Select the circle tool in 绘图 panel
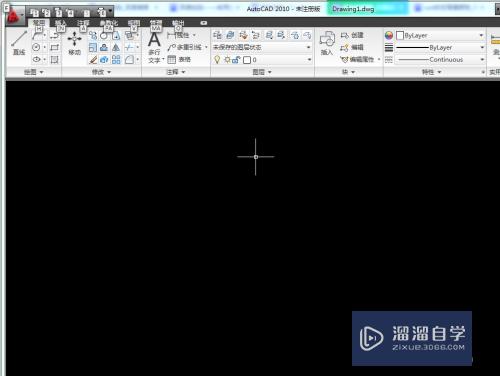 36,47
